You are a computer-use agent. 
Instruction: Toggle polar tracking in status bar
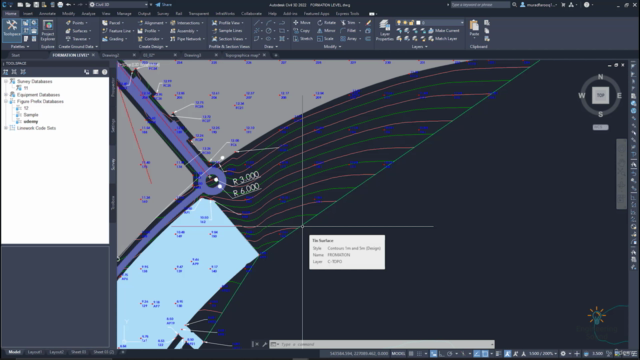click(x=449, y=353)
